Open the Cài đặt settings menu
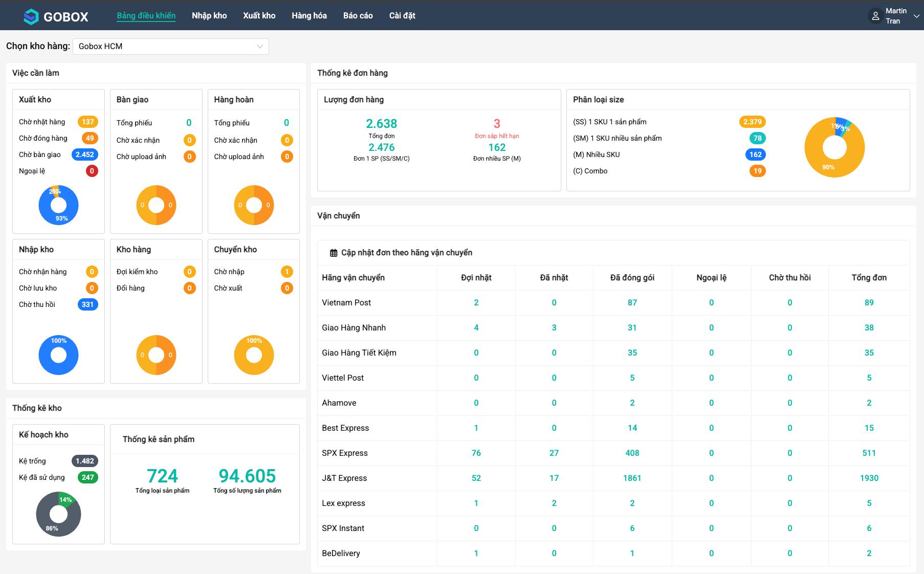Screen dimensions: 924x574 click(402, 16)
